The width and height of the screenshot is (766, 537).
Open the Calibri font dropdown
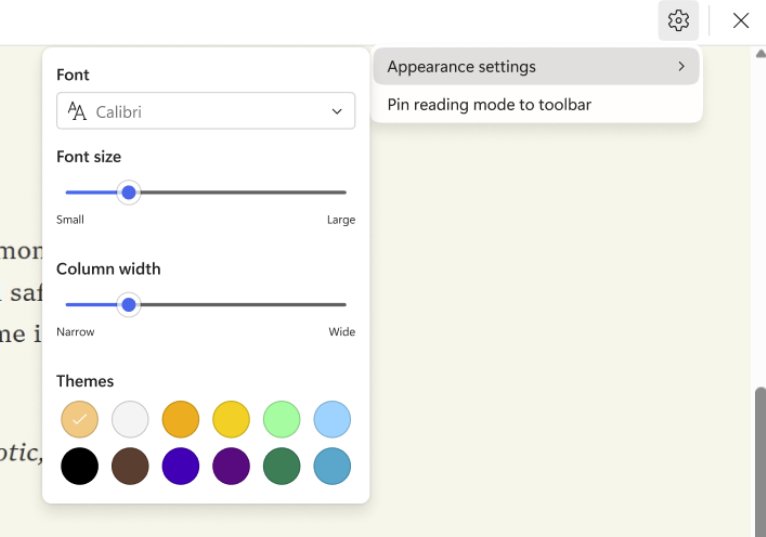point(206,111)
